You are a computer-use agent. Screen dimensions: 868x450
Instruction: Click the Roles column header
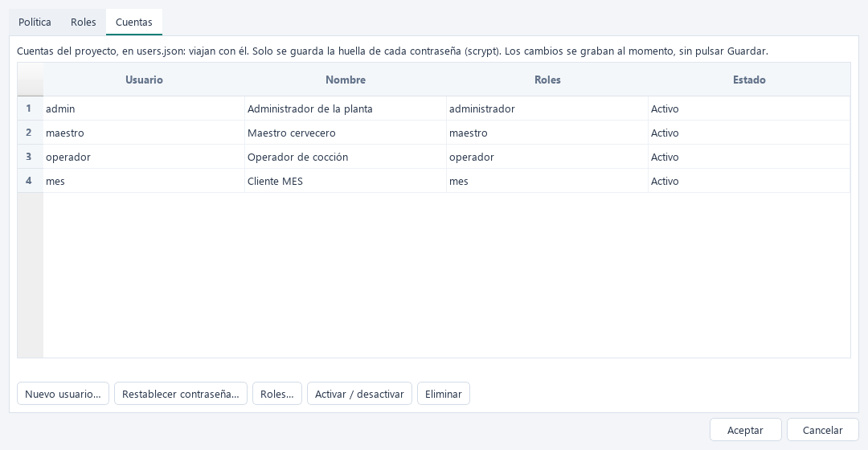click(547, 80)
